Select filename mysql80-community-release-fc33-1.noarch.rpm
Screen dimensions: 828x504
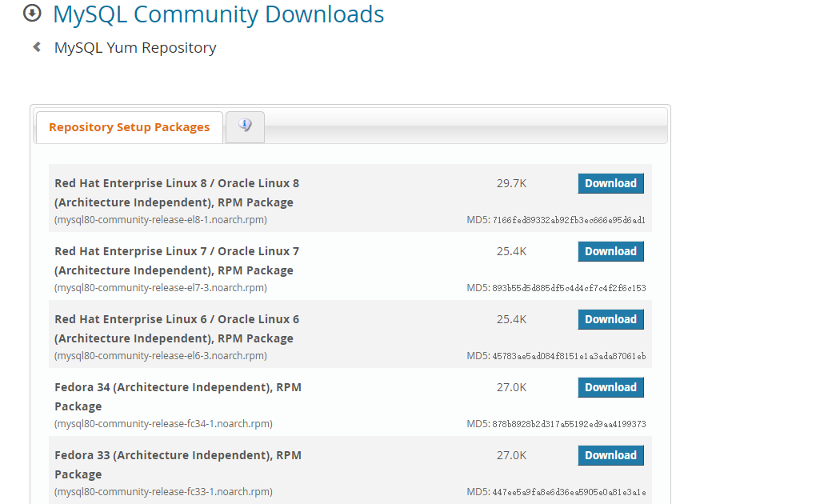pos(163,492)
